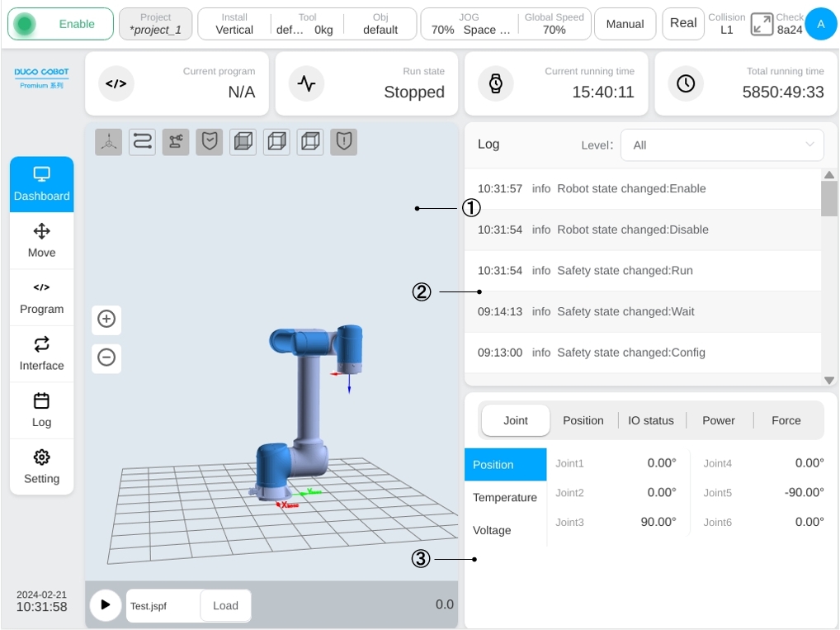Click the log list scrollbar down arrow
Viewport: 840px width, 630px height.
829,380
